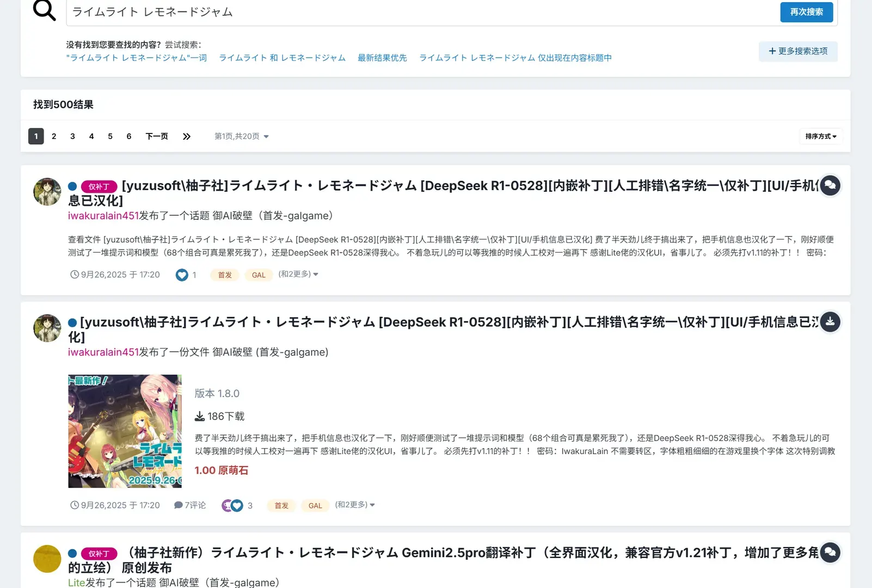Click unread dot on first result
872x588 pixels.
72,186
